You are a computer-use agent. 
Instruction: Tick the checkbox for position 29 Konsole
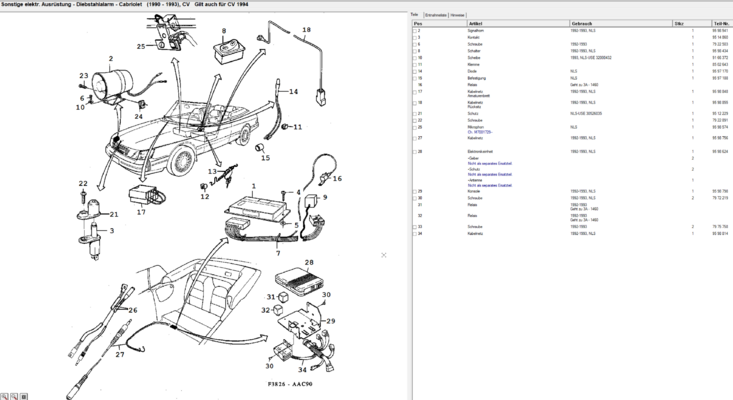coord(415,192)
